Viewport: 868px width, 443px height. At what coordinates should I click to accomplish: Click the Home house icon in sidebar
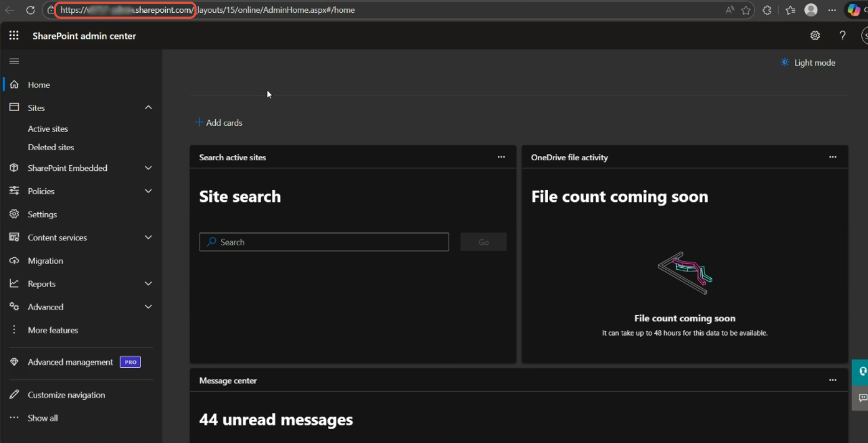(x=14, y=84)
